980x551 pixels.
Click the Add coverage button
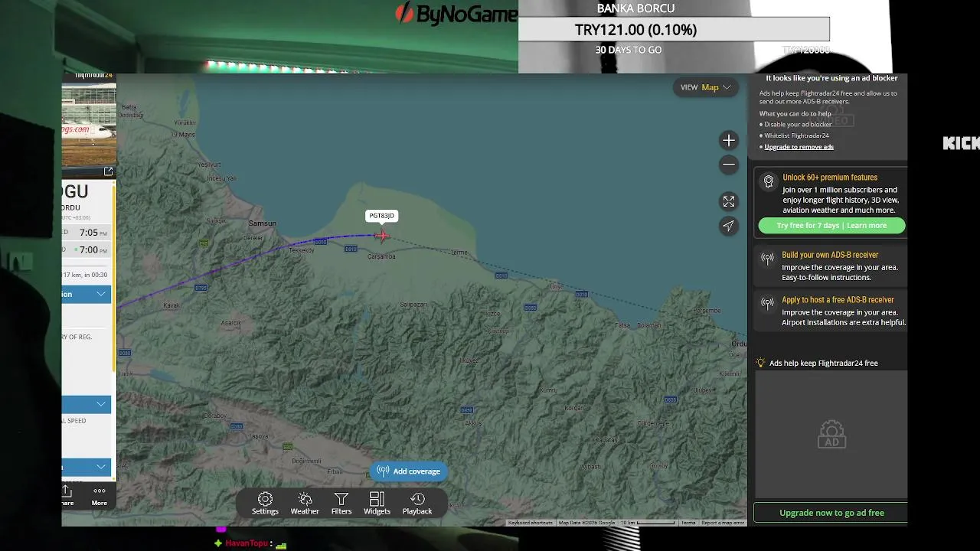point(408,471)
